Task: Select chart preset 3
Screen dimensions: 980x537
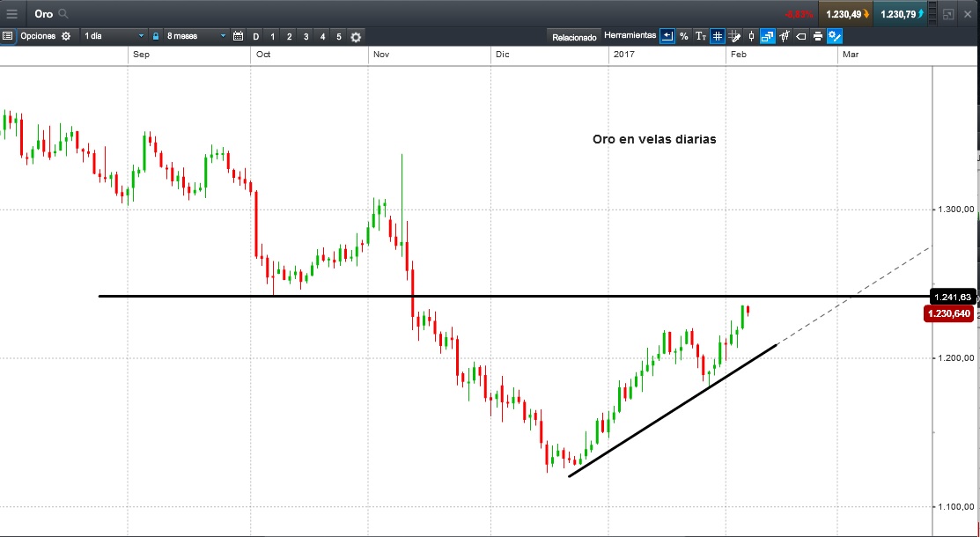Action: click(x=306, y=37)
